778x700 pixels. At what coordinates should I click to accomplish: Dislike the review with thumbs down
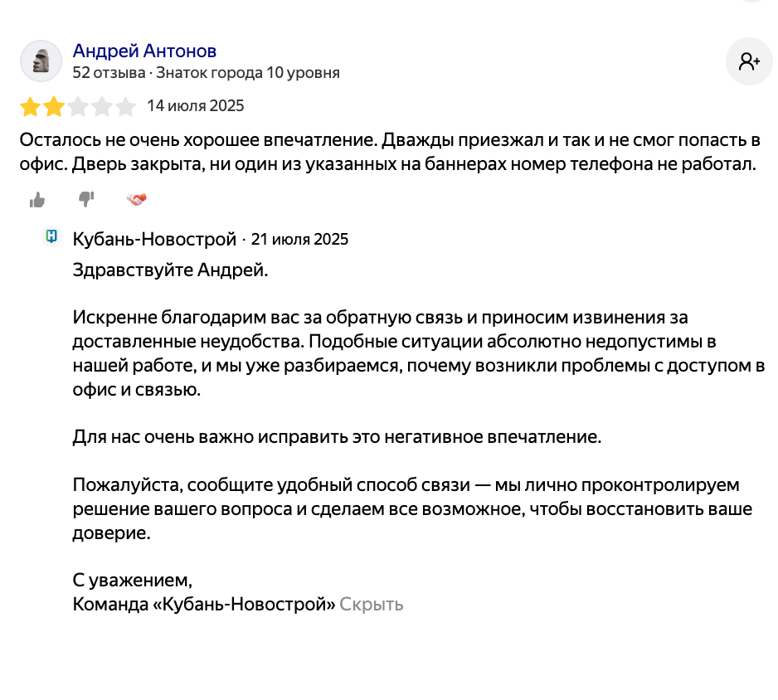(x=86, y=199)
